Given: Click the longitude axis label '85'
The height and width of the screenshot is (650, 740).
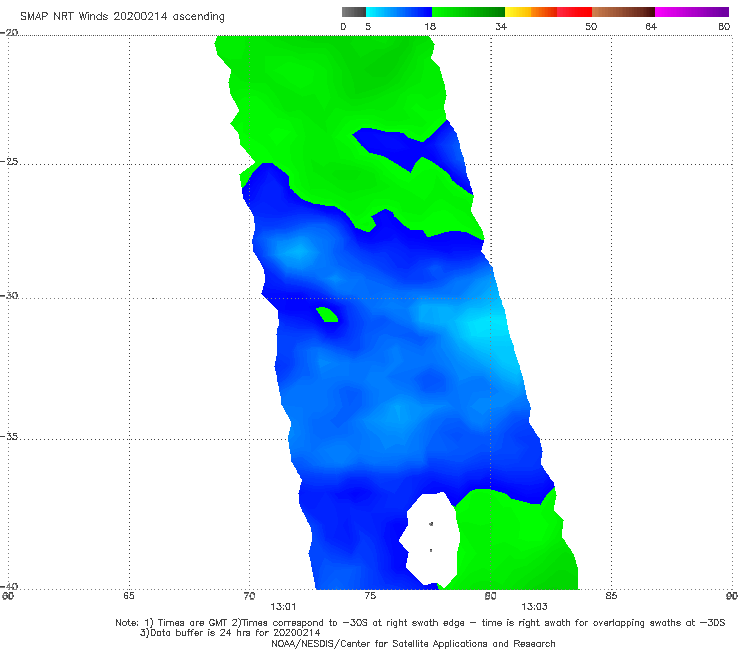Looking at the screenshot, I should [611, 596].
